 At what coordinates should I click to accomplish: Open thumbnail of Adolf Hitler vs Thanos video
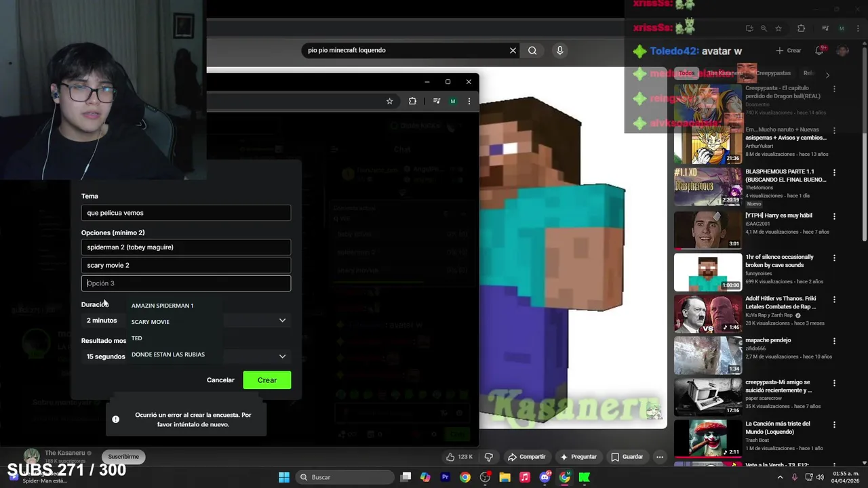point(708,313)
